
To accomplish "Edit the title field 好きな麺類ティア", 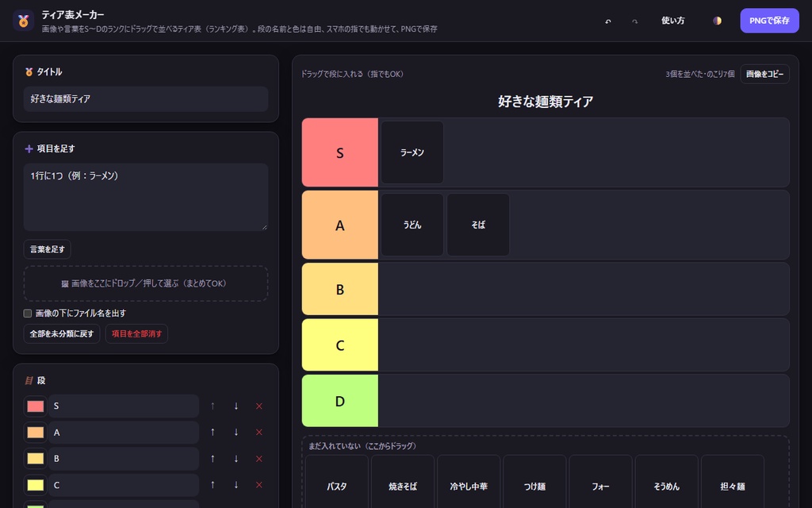I will pos(146,99).
